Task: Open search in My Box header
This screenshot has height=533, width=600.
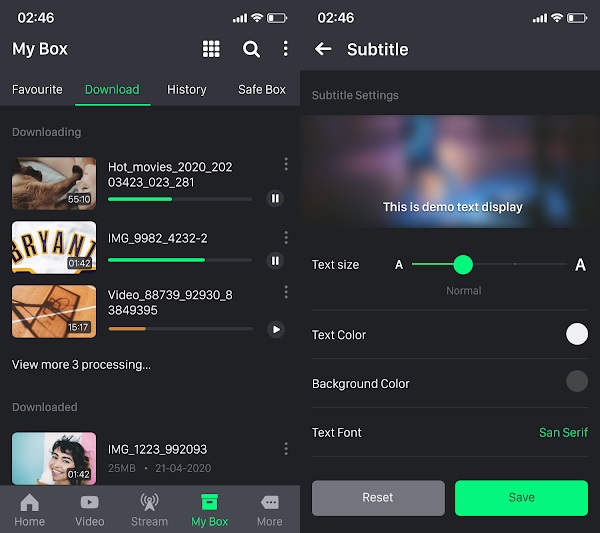Action: (x=251, y=49)
